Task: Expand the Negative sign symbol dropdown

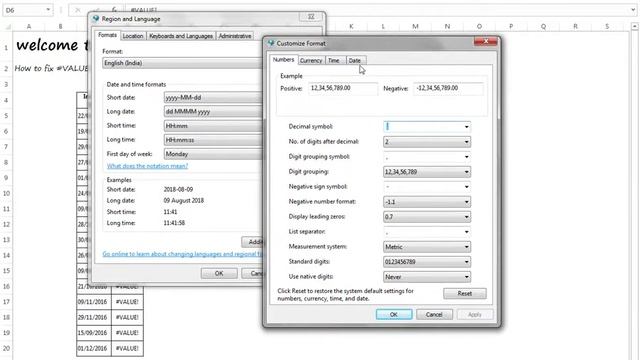Action: (467, 187)
